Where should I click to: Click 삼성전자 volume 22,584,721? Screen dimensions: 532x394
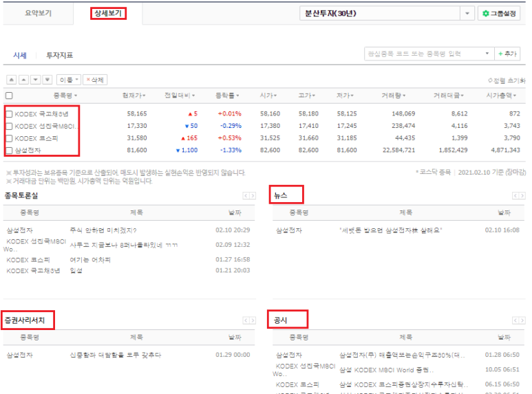point(398,150)
